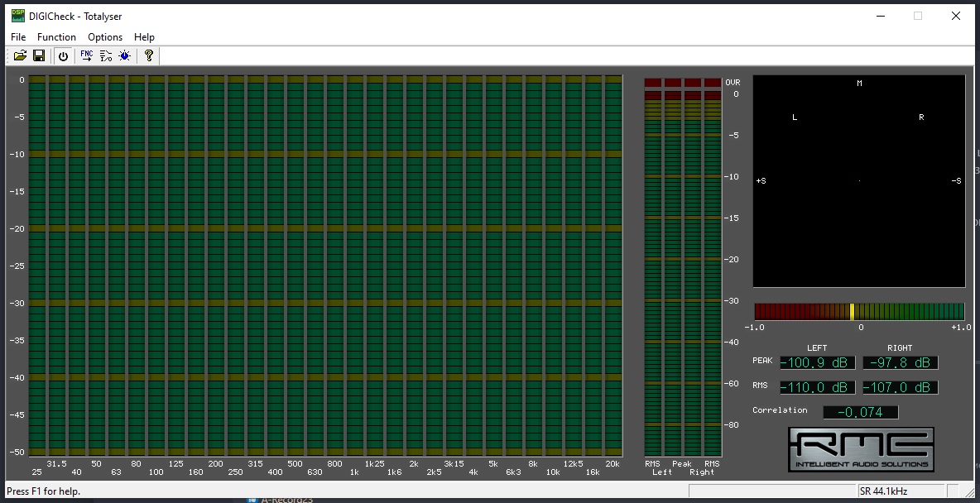Click the RME Intelligent Audio Solutions logo
This screenshot has height=503, width=980.
point(862,449)
